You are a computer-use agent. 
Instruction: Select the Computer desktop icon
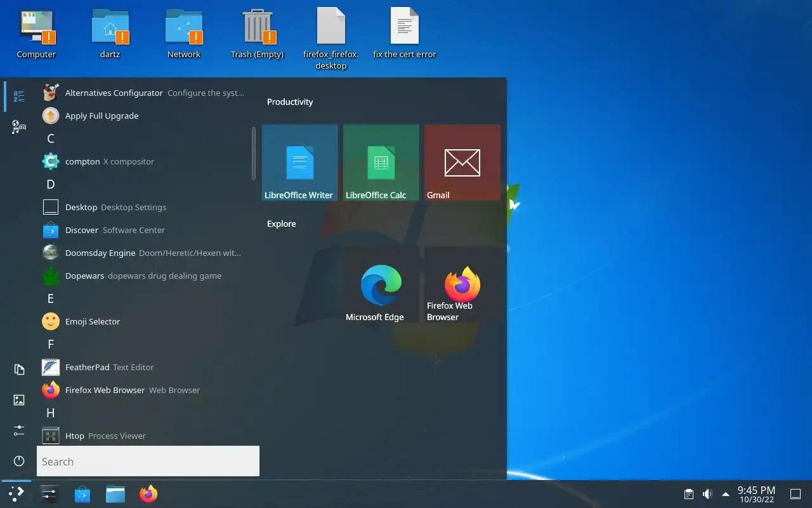(37, 33)
